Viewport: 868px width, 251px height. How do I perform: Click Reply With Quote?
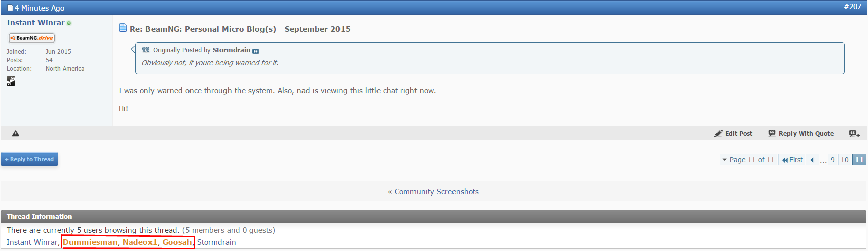801,134
